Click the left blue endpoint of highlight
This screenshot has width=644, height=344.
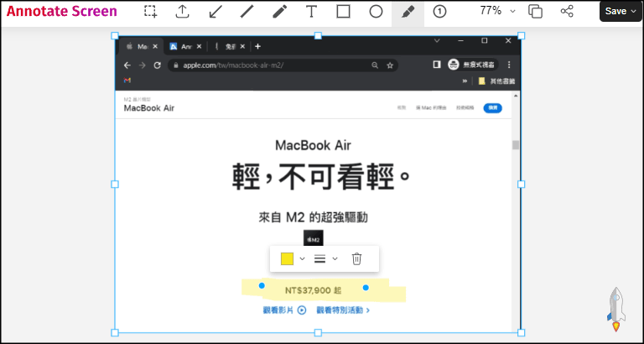[262, 285]
